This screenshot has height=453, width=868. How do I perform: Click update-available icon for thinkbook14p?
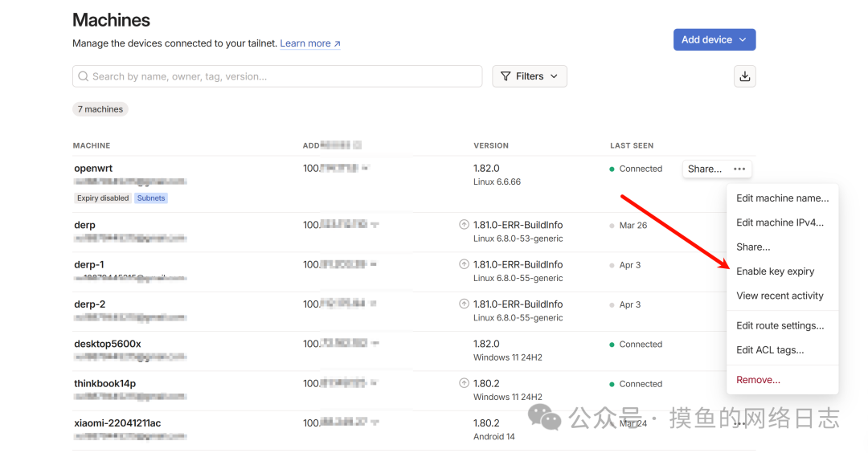464,384
